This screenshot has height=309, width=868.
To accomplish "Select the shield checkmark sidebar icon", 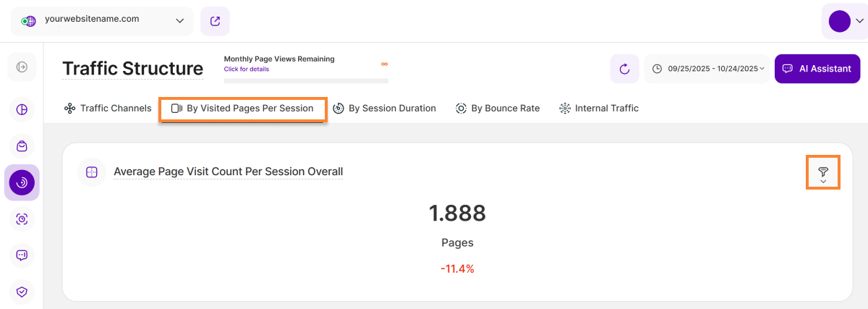I will [22, 292].
